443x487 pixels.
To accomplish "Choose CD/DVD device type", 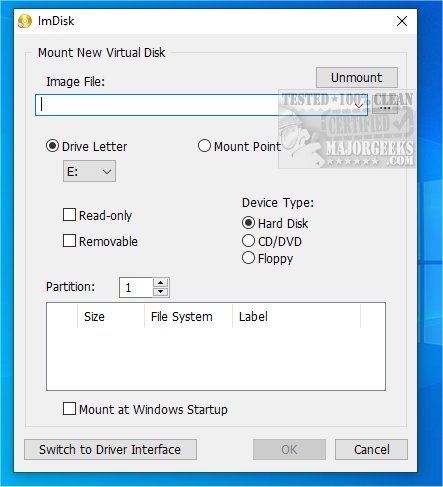I will coord(248,241).
